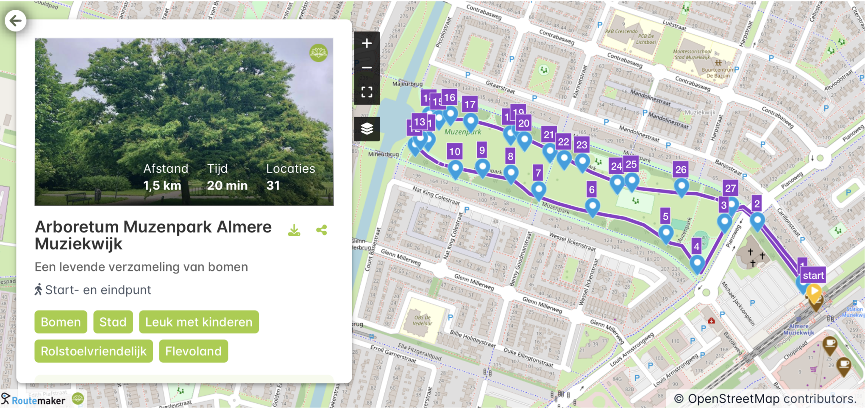Choose the Flevoland tag
The height and width of the screenshot is (408, 868).
[x=193, y=351]
